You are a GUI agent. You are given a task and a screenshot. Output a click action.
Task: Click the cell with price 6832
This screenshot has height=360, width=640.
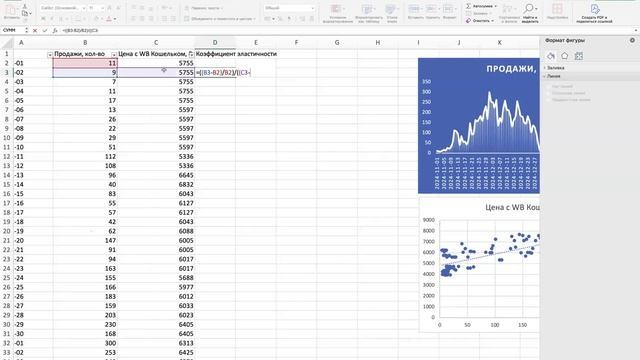click(x=156, y=184)
